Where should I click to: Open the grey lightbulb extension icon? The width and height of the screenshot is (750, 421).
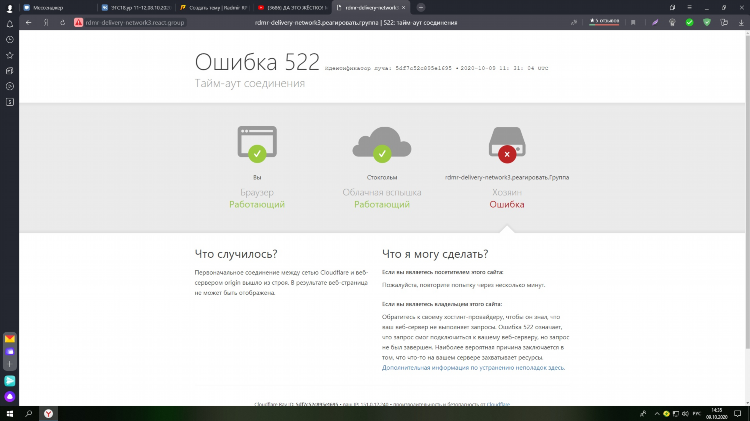pyautogui.click(x=672, y=22)
